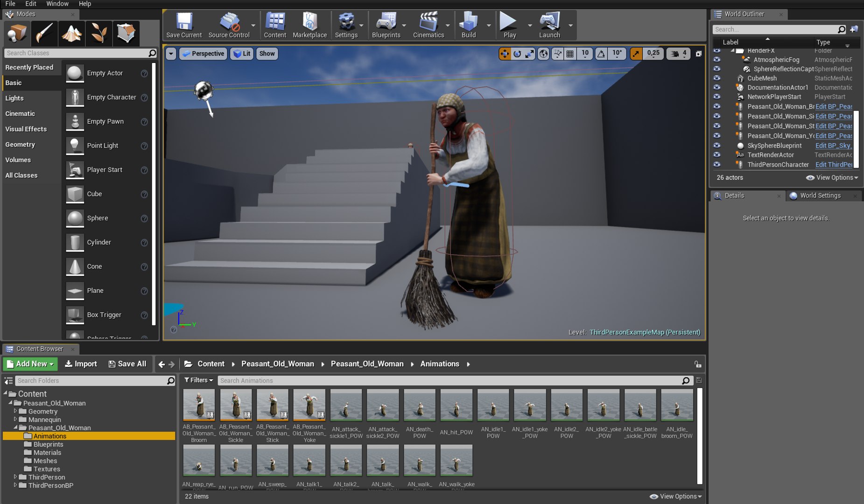The height and width of the screenshot is (504, 864).
Task: Open the Play options dropdown arrow
Action: (x=529, y=25)
